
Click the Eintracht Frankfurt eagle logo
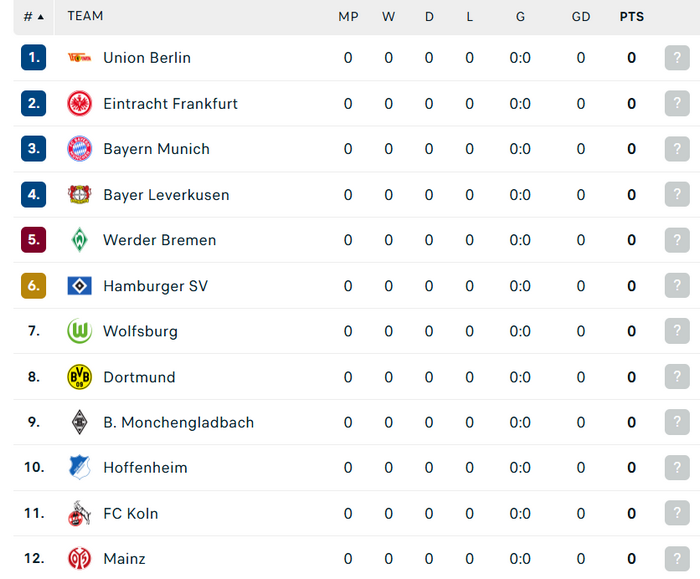pos(79,104)
